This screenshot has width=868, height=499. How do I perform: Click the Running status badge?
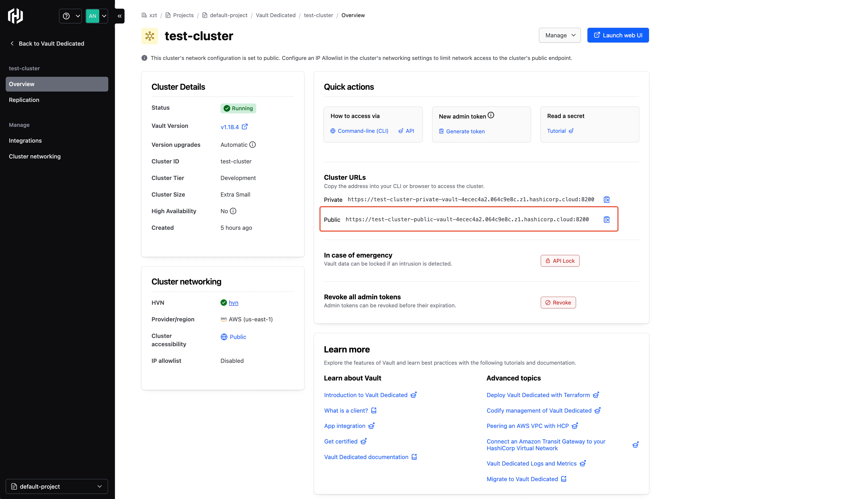[238, 108]
